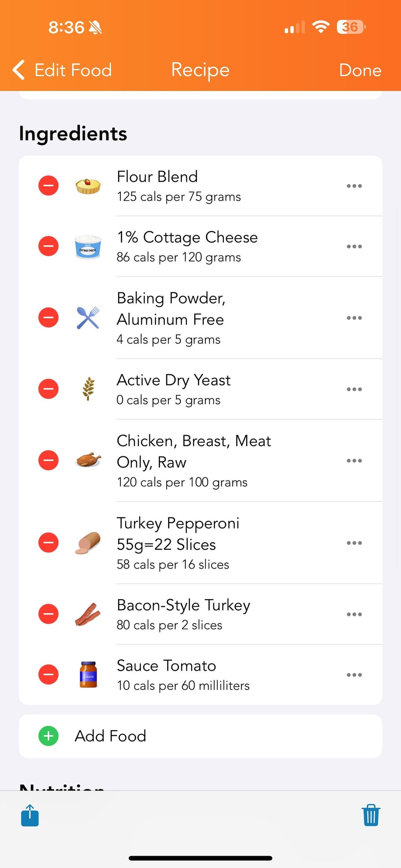Tap the roast chicken icon

[x=88, y=460]
